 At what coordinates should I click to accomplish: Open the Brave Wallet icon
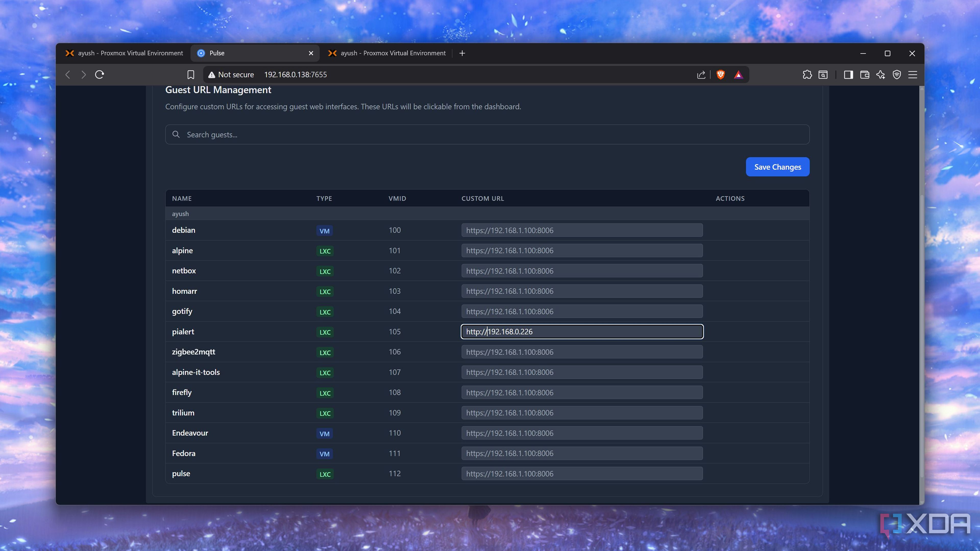tap(865, 74)
